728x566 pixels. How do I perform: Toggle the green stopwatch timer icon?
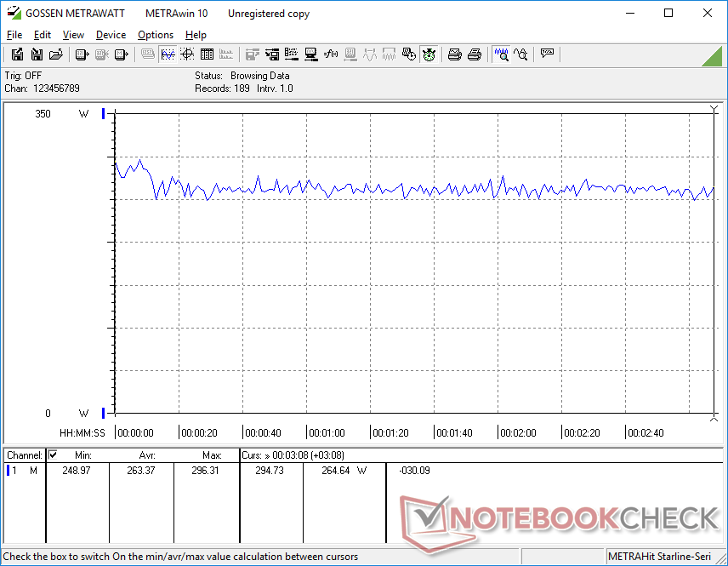(429, 54)
